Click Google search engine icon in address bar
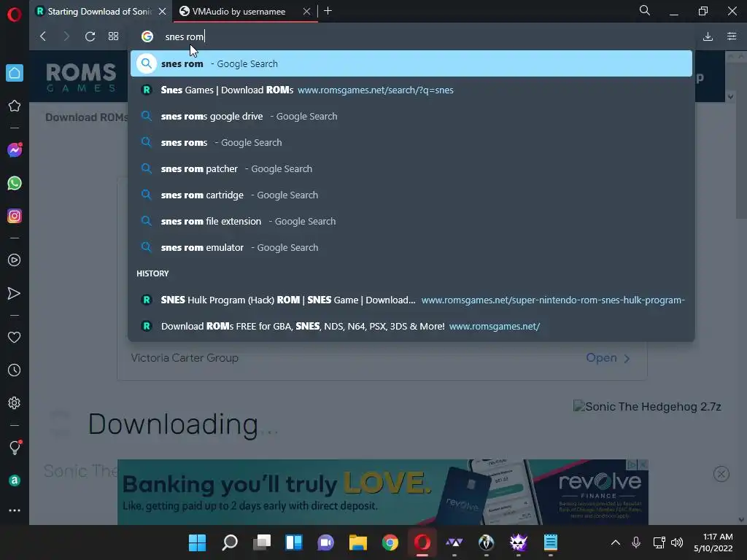This screenshot has width=747, height=560. [147, 36]
